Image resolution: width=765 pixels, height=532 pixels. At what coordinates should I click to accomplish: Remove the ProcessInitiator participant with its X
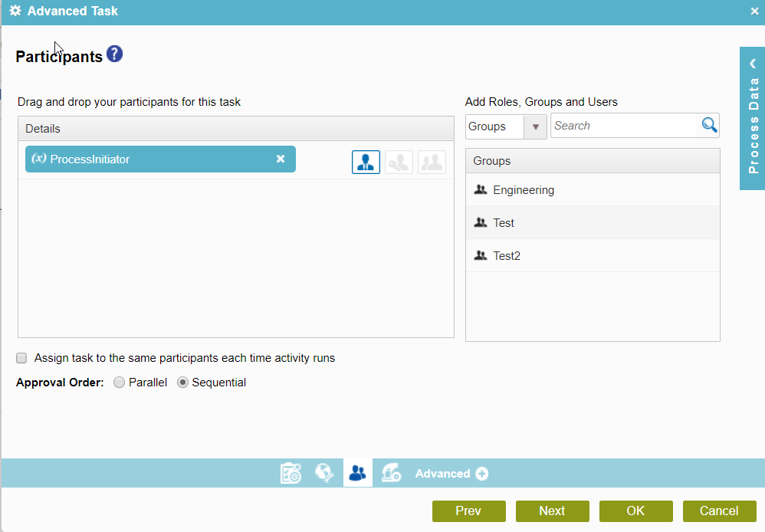click(x=281, y=159)
